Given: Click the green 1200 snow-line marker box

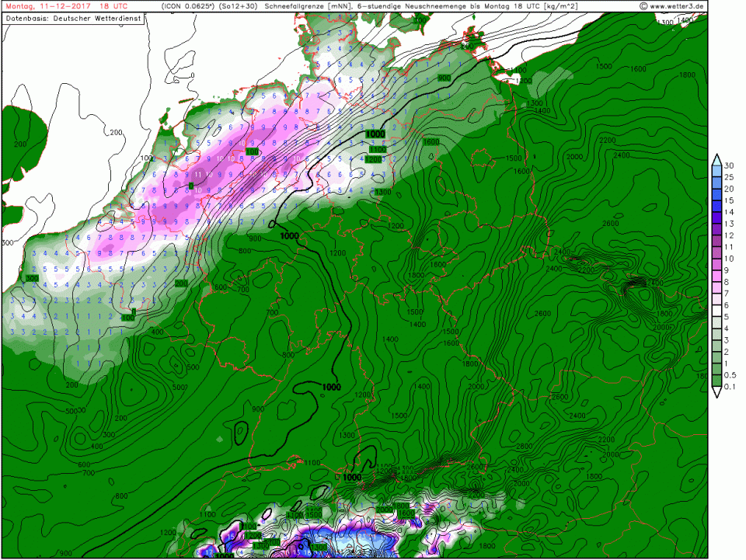Looking at the screenshot, I should coord(374,159).
